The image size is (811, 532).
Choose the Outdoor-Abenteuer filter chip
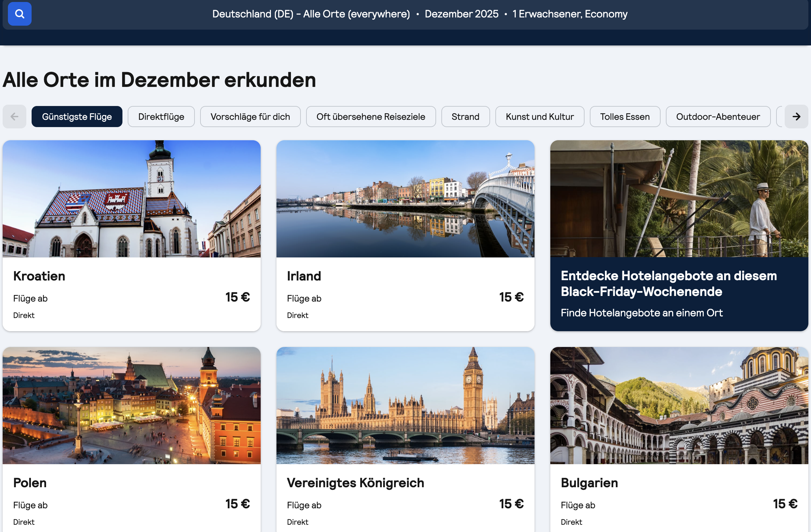[718, 117]
